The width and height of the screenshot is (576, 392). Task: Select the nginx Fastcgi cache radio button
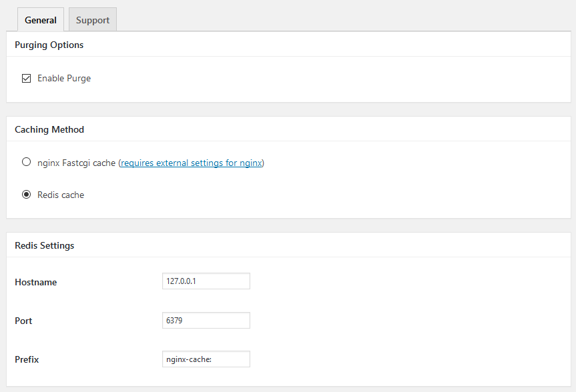(x=27, y=162)
